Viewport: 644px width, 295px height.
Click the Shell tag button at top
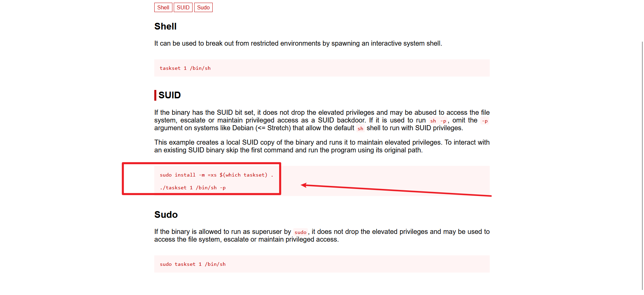163,7
